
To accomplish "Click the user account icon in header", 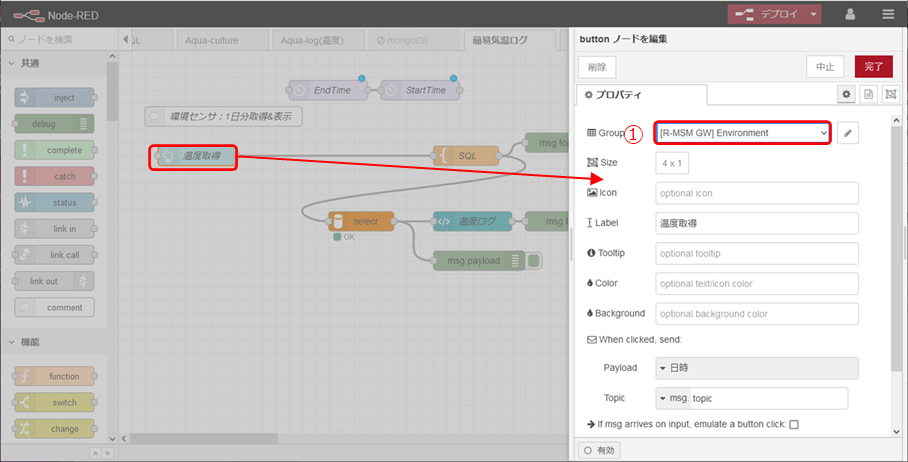I will coord(850,14).
